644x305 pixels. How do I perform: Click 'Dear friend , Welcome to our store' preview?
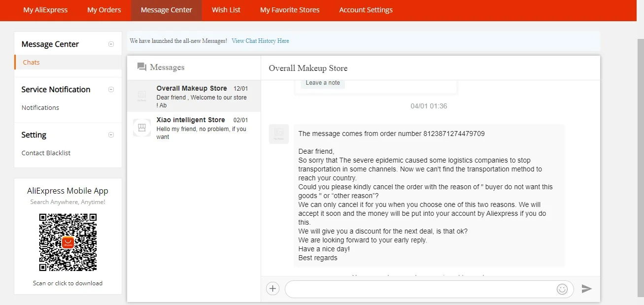pyautogui.click(x=202, y=102)
